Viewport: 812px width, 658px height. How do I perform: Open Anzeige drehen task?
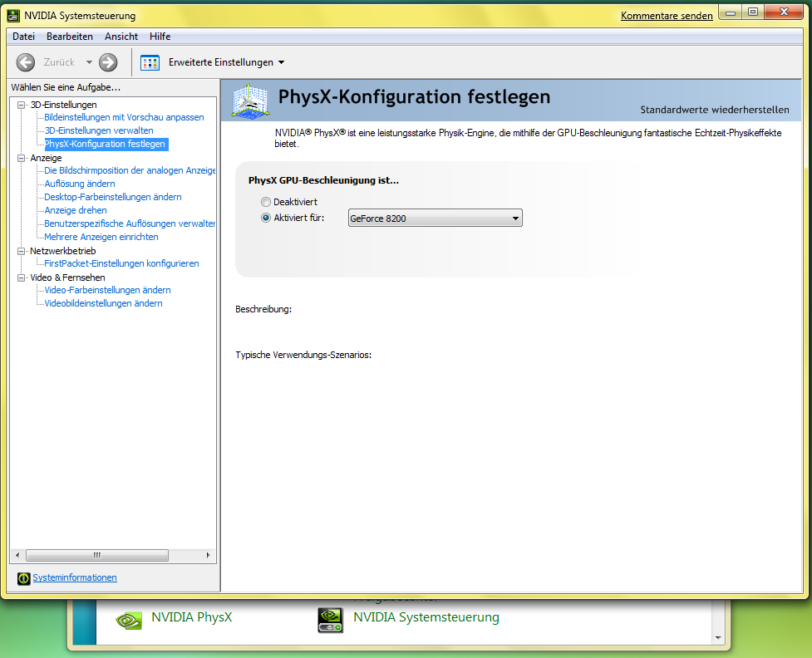tap(76, 211)
